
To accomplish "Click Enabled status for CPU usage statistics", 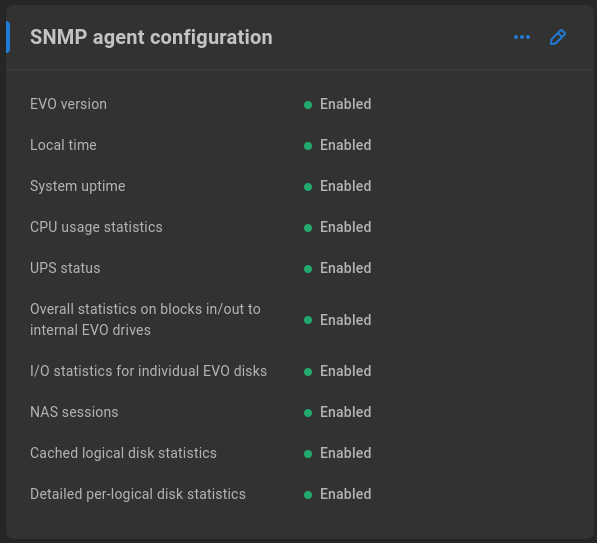I will [337, 227].
